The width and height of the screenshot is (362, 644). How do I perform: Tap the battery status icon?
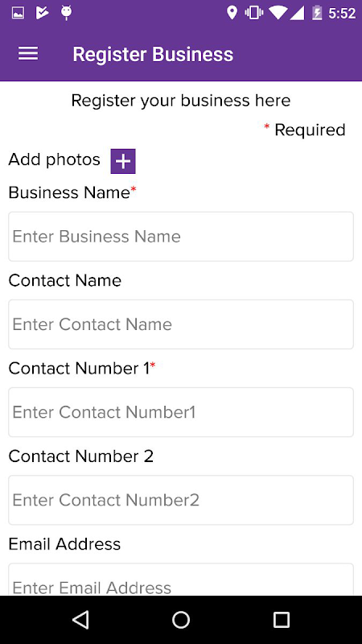[x=317, y=13]
